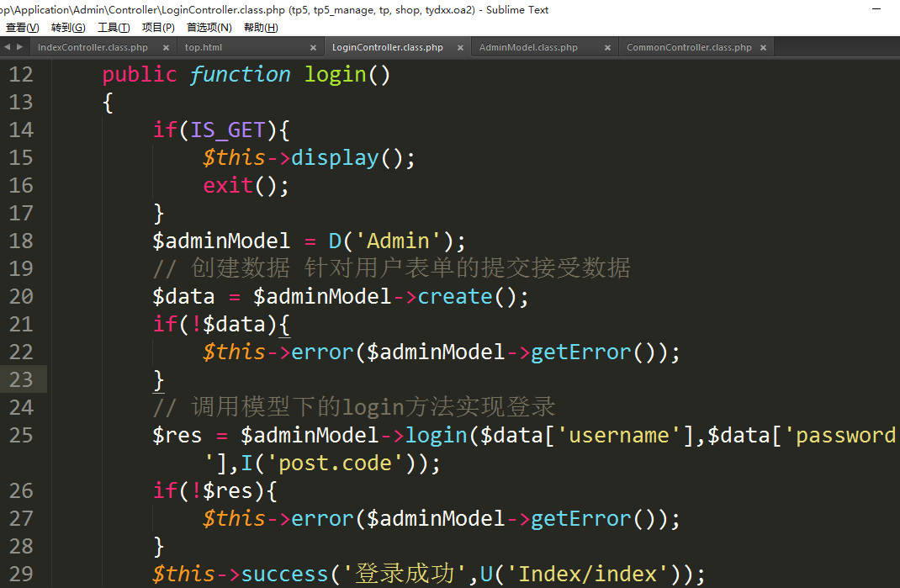Image resolution: width=900 pixels, height=588 pixels.
Task: Close the IndexController.class.php tab
Action: pyautogui.click(x=166, y=48)
